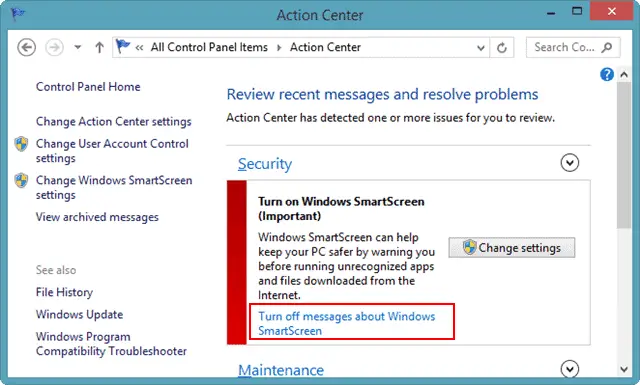
Task: Open Windows Program Compatibility Troubleshooter
Action: [x=111, y=344]
